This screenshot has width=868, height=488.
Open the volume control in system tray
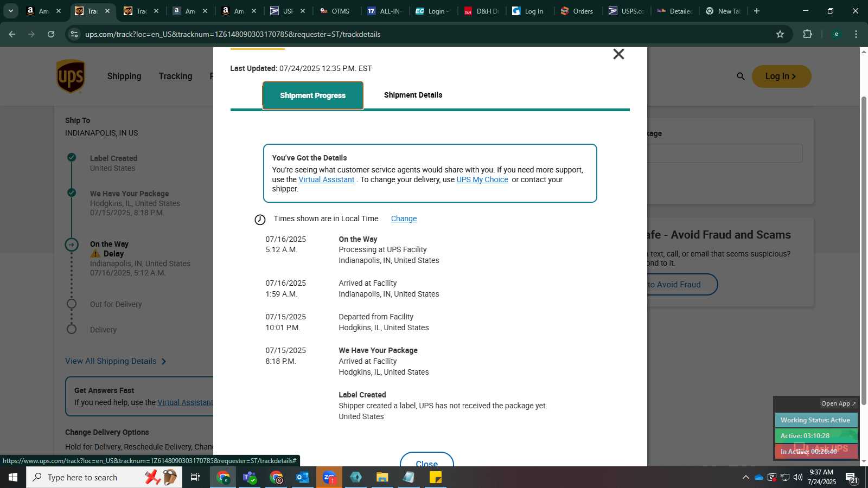click(798, 477)
